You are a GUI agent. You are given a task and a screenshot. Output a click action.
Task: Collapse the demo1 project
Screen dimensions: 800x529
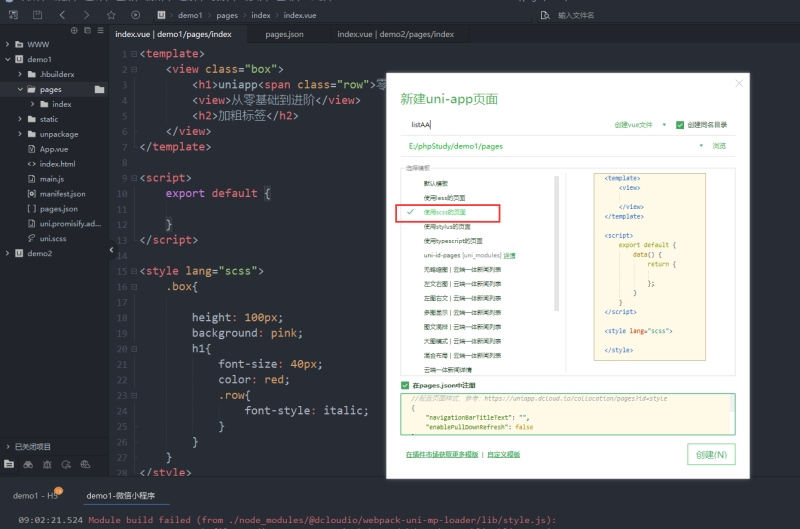[7, 59]
